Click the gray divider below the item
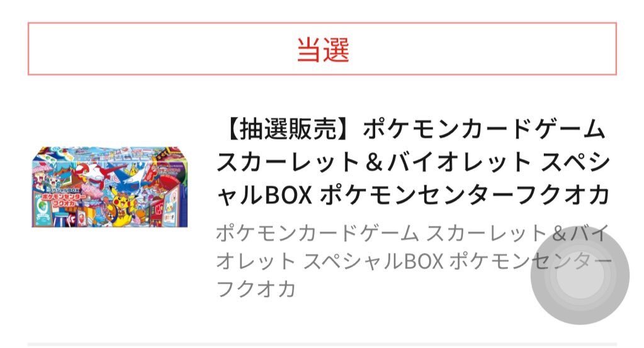Screen dimensions: 644x348 (x=322, y=345)
